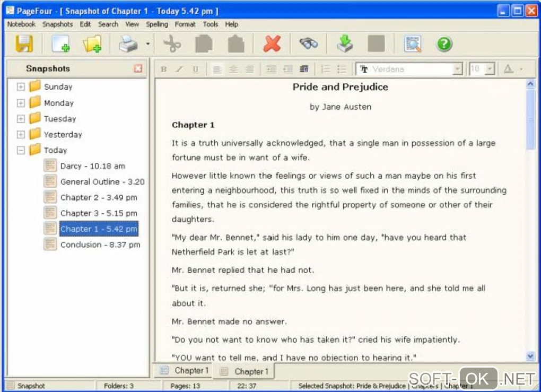Click the red X Delete icon
The height and width of the screenshot is (392, 541).
(x=272, y=44)
